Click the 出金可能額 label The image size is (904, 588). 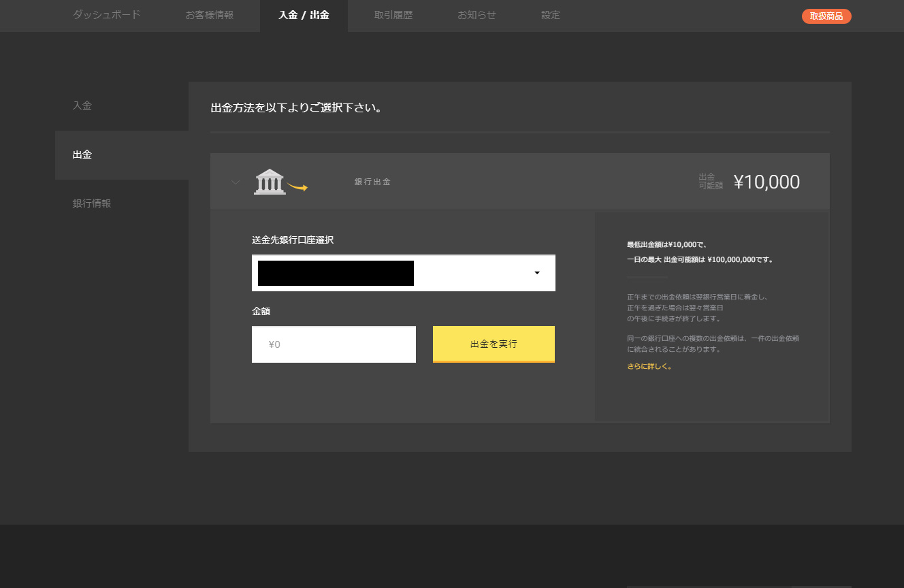point(711,181)
